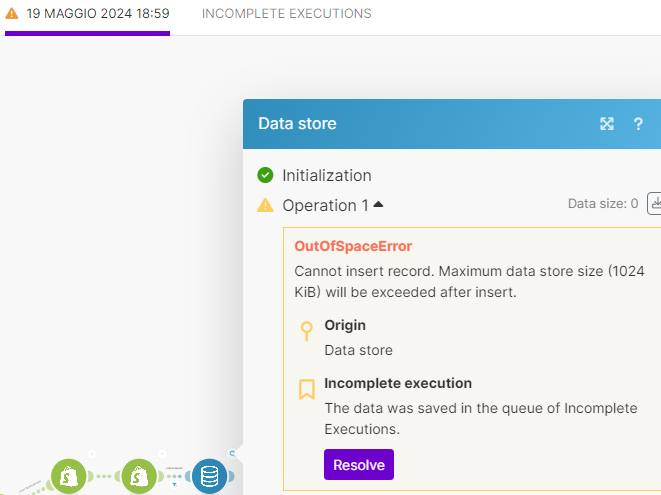Click the OutOfSpaceError heading
This screenshot has width=661, height=495.
(353, 246)
